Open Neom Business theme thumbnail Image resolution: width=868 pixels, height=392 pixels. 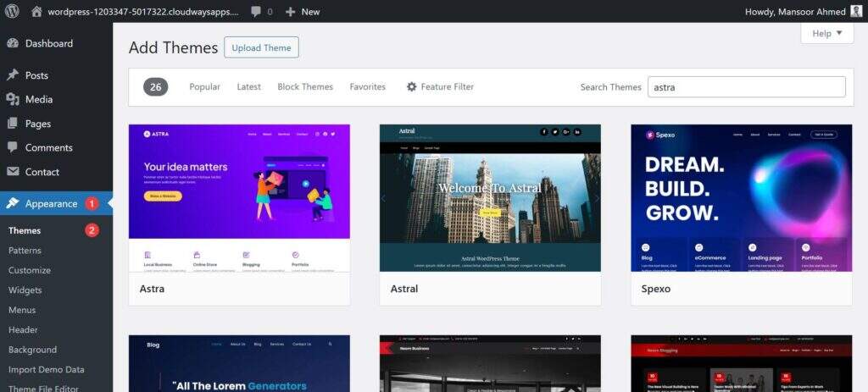click(x=490, y=363)
